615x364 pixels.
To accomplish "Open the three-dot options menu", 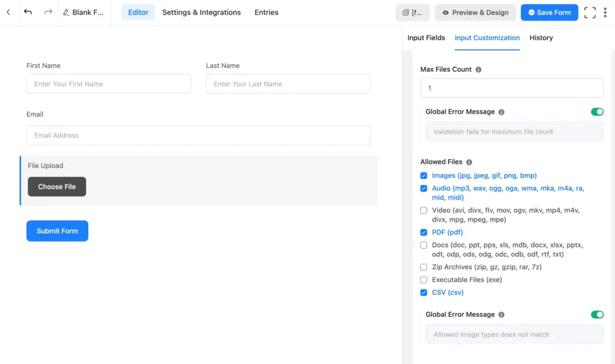I will pyautogui.click(x=606, y=12).
